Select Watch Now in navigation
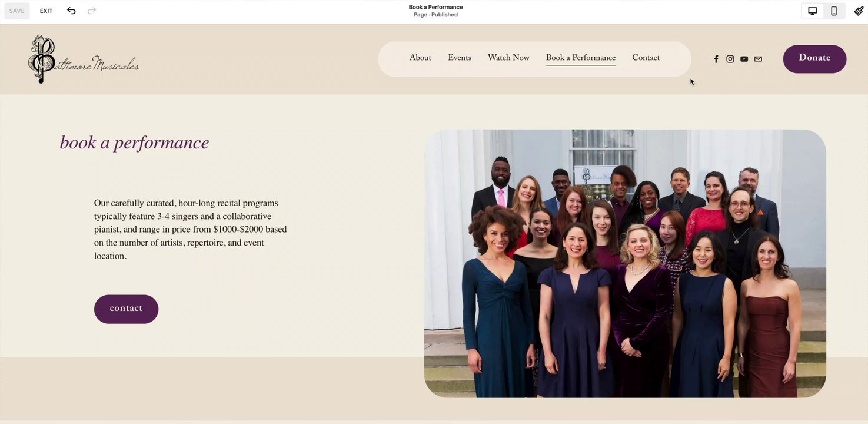 [x=508, y=58]
